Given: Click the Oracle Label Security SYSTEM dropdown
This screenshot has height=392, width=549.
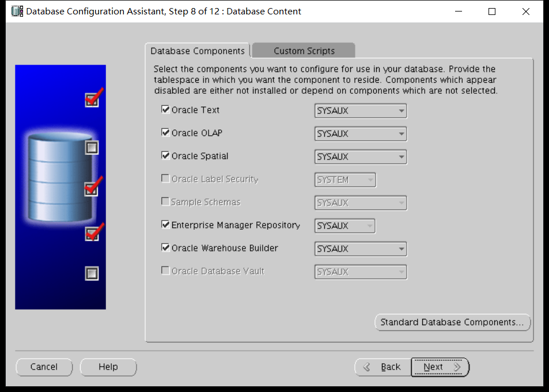Looking at the screenshot, I should (x=345, y=180).
